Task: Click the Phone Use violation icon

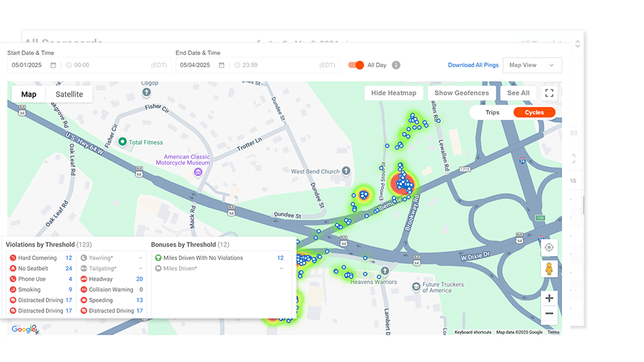Action: click(x=13, y=279)
